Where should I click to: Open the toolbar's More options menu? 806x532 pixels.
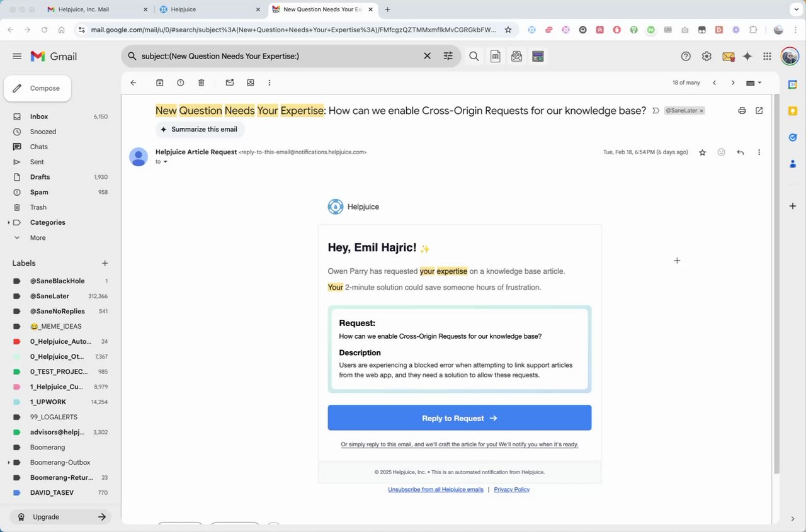coord(270,82)
